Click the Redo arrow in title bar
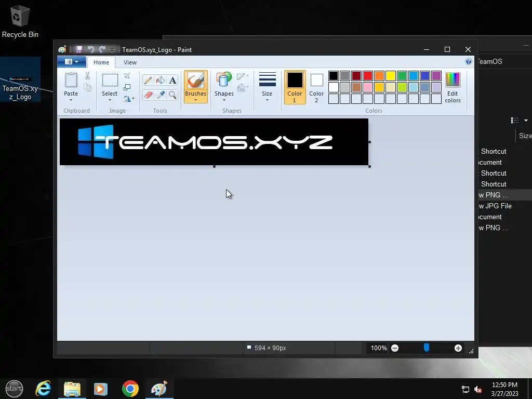Image resolution: width=532 pixels, height=399 pixels. pos(102,49)
